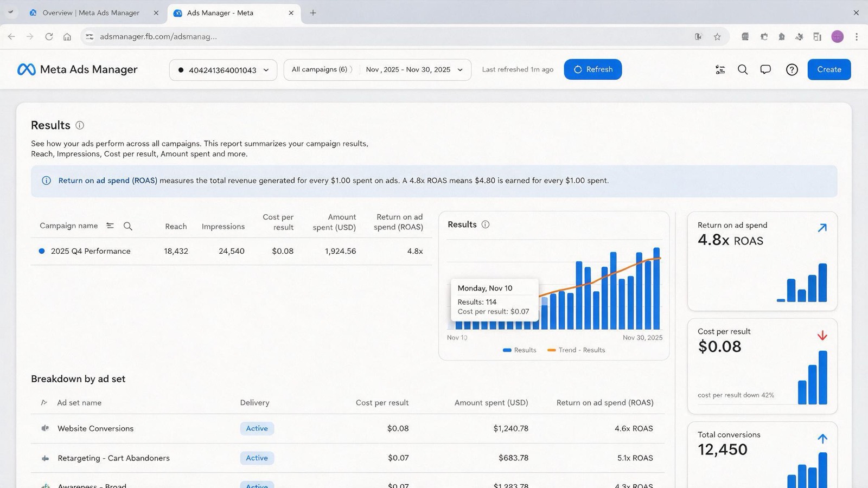Click the Create button
The image size is (868, 488).
829,69
